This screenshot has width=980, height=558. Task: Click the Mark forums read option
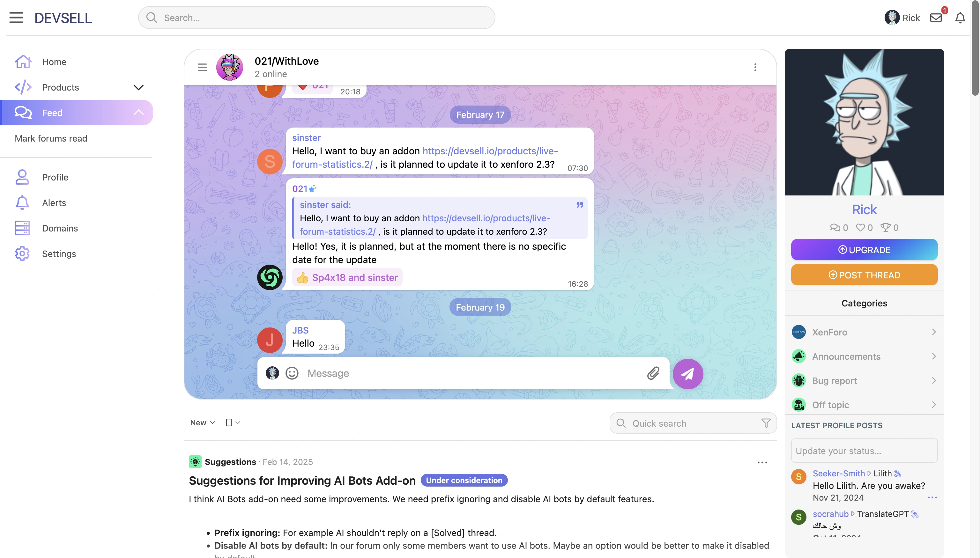pos(51,138)
